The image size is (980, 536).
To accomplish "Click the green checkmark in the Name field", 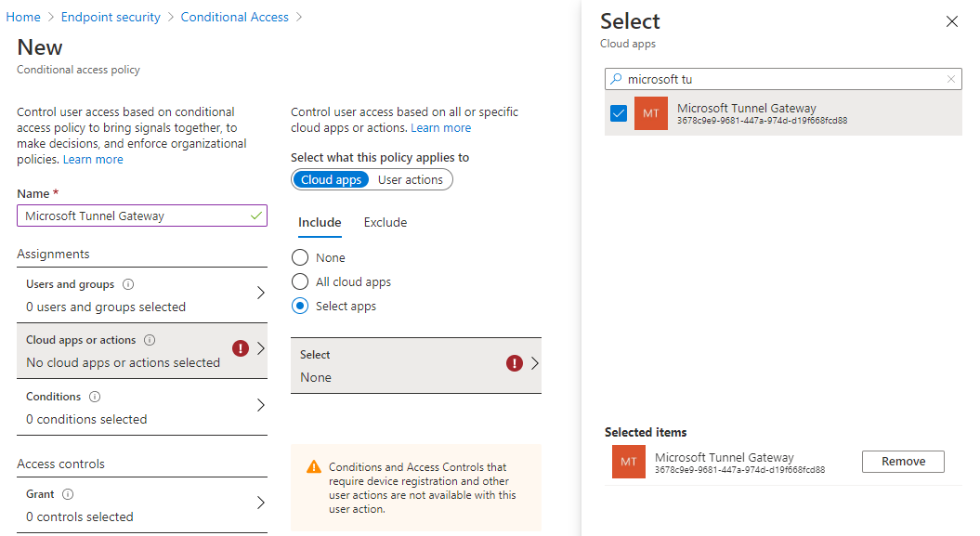I will (x=255, y=216).
